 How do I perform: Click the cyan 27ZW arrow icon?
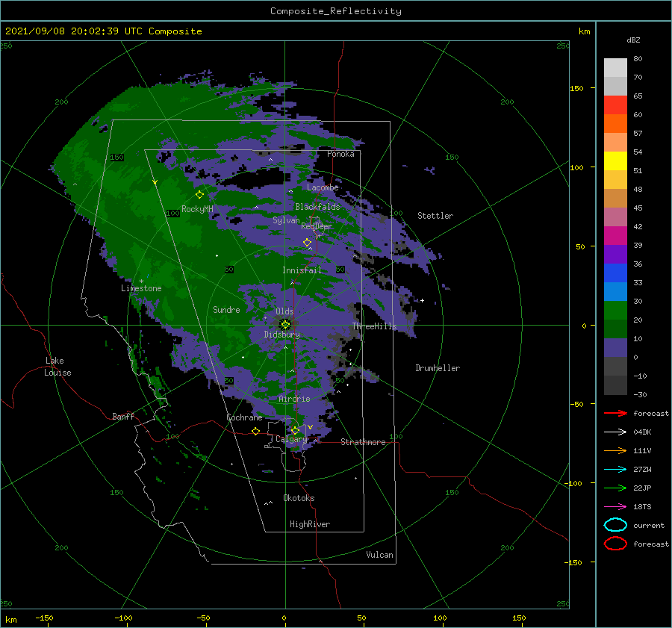point(615,470)
